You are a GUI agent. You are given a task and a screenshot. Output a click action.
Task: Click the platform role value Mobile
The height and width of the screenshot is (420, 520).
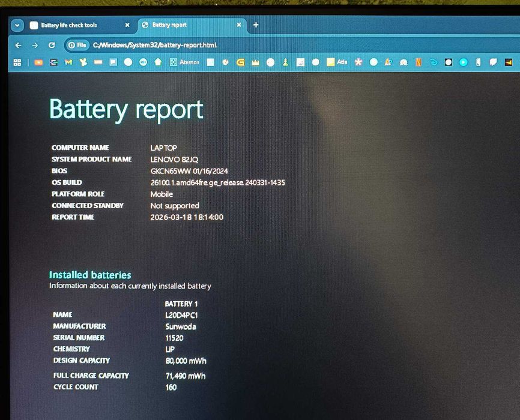point(162,194)
